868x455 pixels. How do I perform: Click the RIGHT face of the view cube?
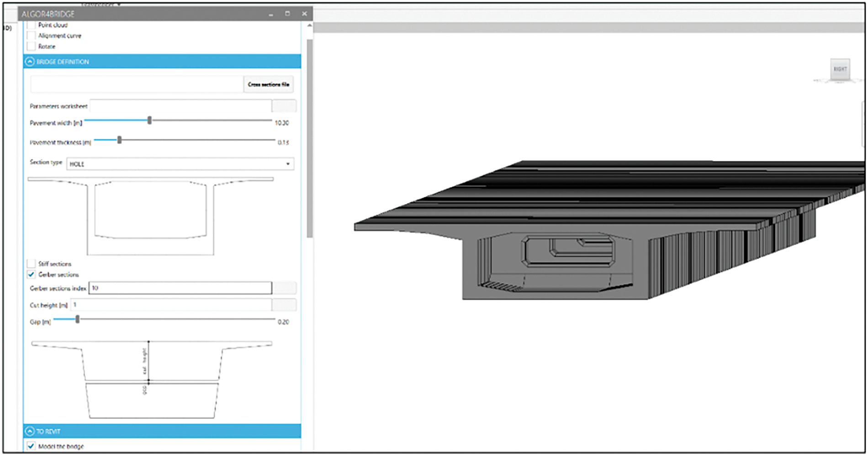pos(840,69)
